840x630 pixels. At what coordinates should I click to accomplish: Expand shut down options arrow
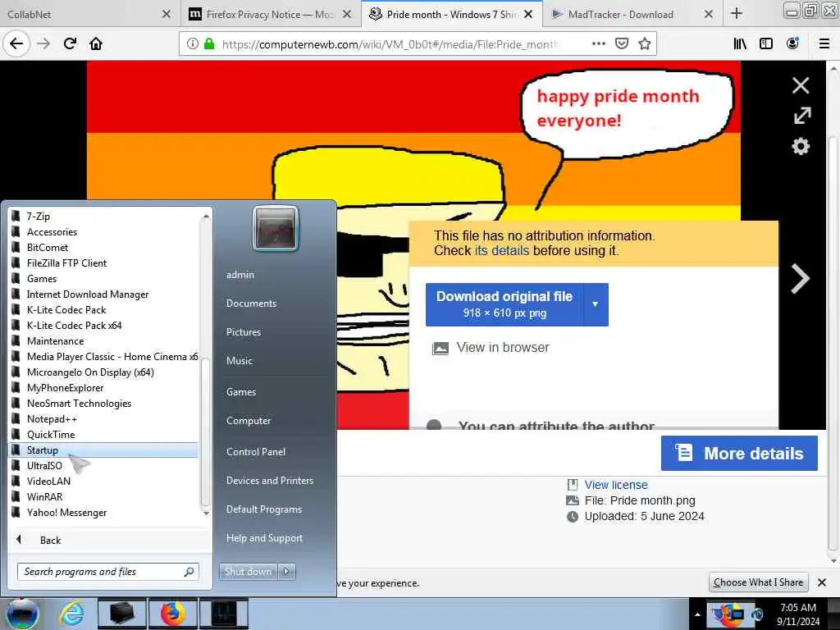tap(286, 572)
